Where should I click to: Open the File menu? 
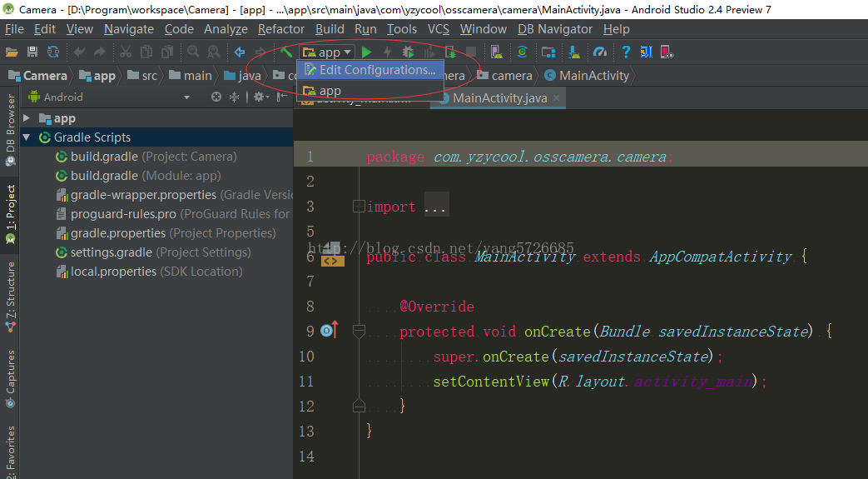[x=14, y=29]
